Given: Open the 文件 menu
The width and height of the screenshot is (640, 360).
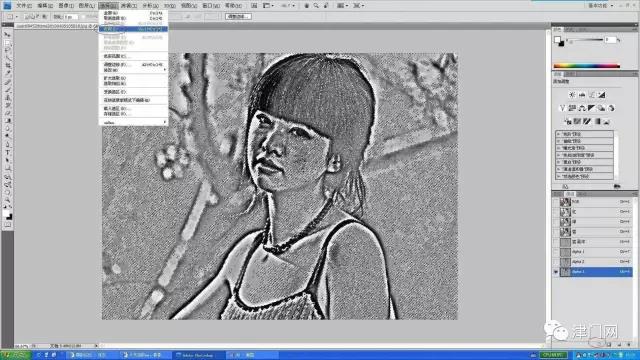Looking at the screenshot, I should pyautogui.click(x=23, y=6).
